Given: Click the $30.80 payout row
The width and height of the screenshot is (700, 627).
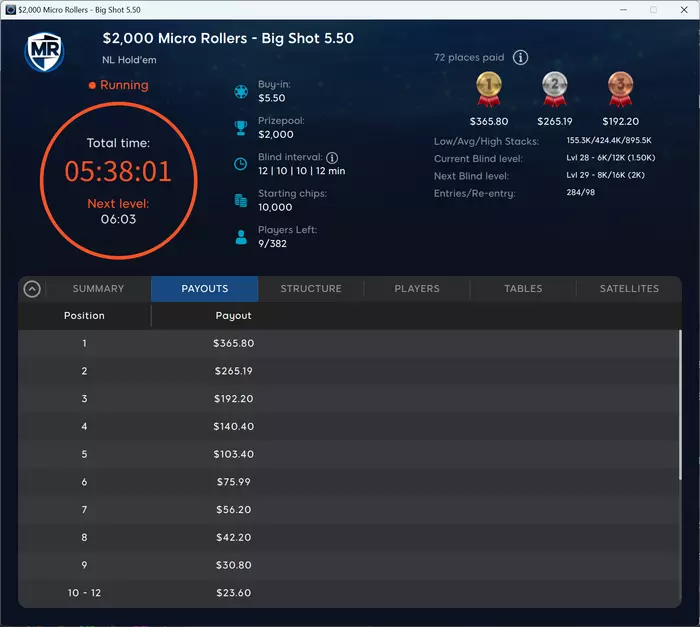Looking at the screenshot, I should 348,565.
